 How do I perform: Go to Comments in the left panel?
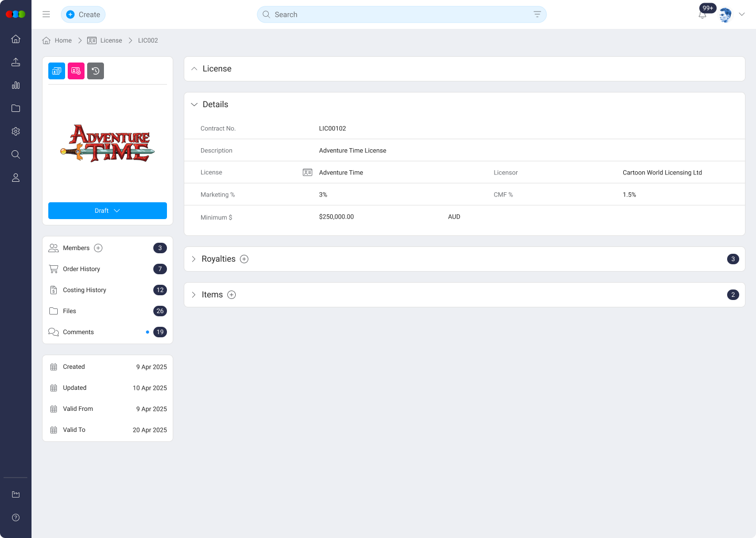pos(78,332)
